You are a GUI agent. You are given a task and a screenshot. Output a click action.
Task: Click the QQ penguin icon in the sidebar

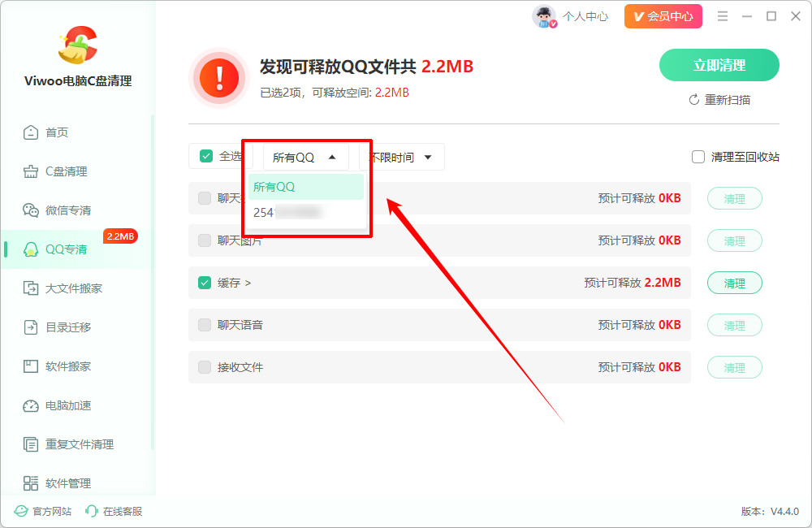tap(31, 249)
